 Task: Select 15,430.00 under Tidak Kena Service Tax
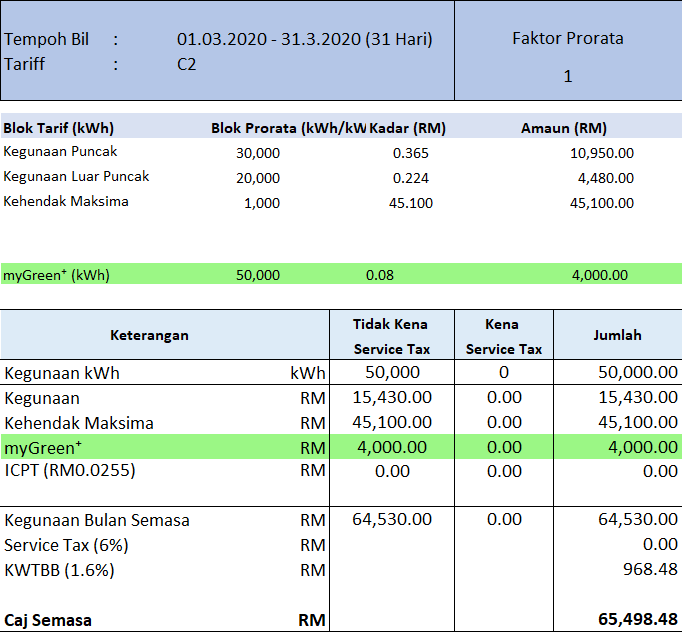pyautogui.click(x=392, y=397)
